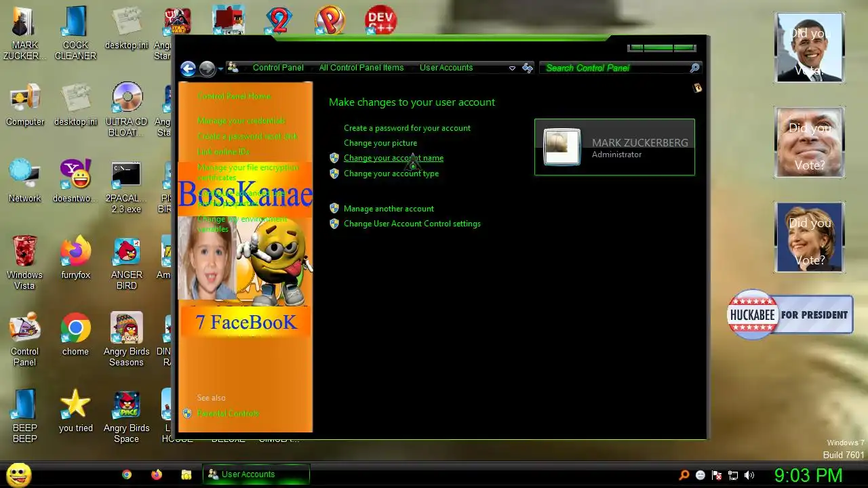Open the Control Panel desktop icon
This screenshot has width=868, height=488.
(25, 340)
